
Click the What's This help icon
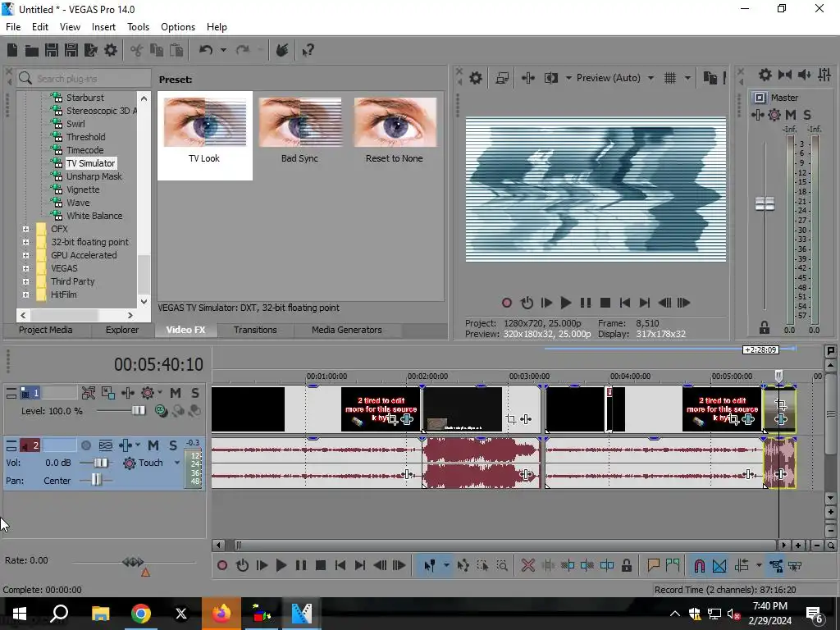[308, 50]
